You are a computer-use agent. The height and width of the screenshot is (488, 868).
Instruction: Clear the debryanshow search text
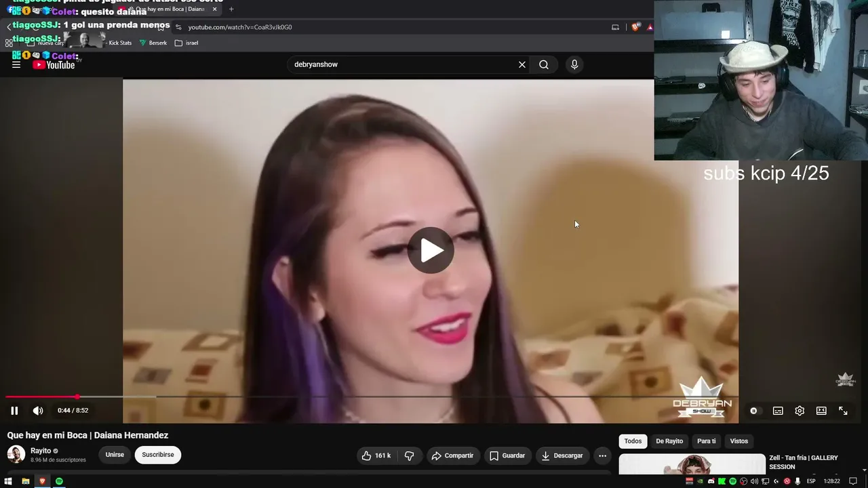(522, 64)
